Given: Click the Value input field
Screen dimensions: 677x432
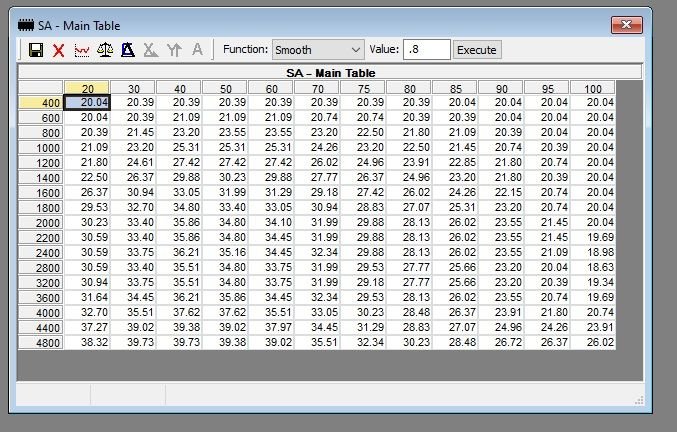Looking at the screenshot, I should [426, 50].
